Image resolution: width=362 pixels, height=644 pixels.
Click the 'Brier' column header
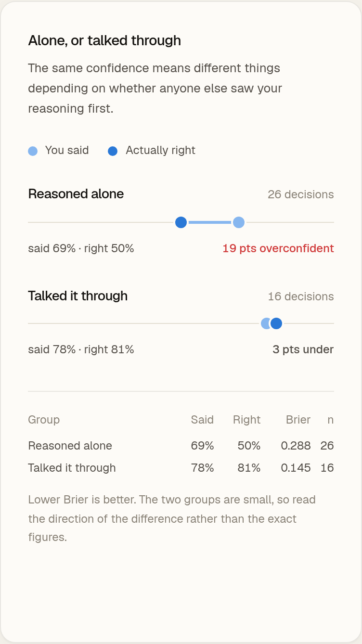298,420
